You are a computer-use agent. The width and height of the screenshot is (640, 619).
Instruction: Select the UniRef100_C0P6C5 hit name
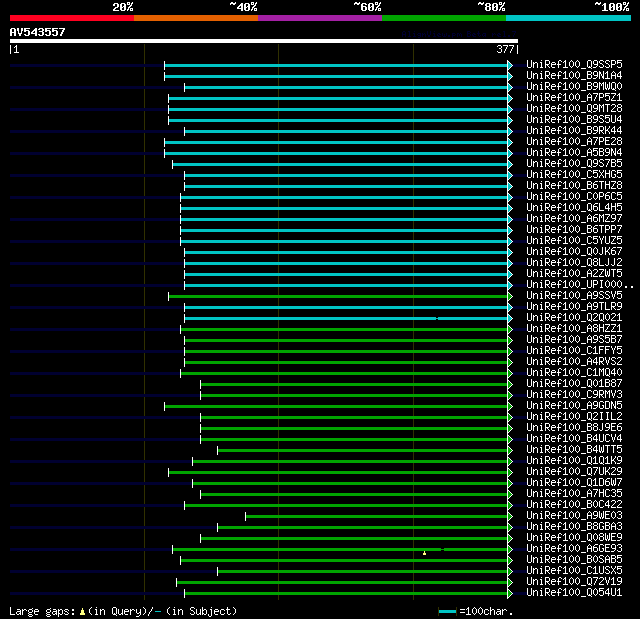tap(574, 197)
